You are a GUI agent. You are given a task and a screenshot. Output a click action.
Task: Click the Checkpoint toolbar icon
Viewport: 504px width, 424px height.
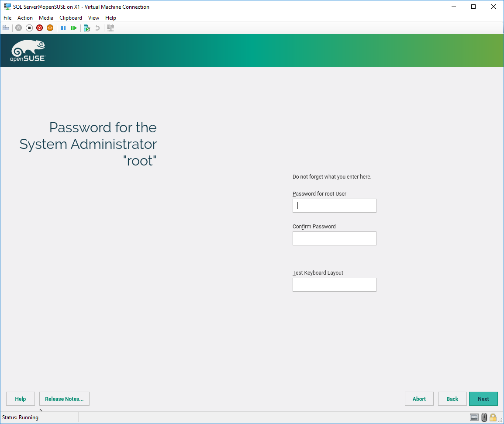coord(87,28)
